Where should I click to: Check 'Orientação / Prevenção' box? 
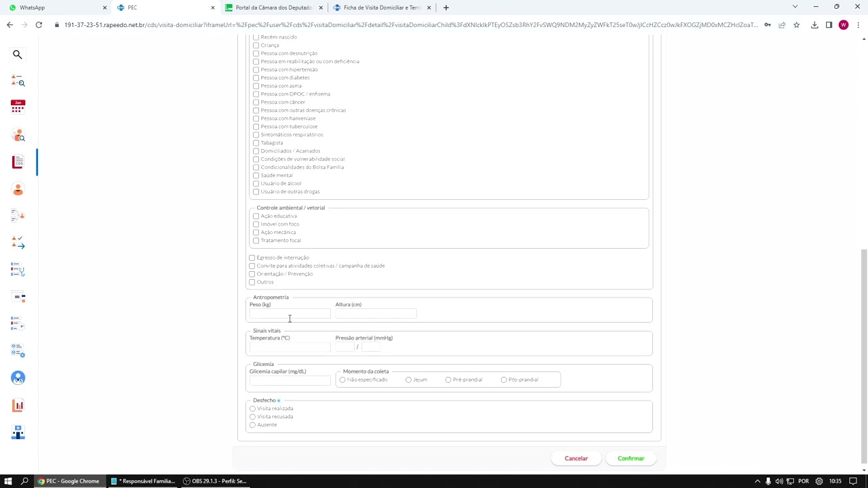coord(252,274)
